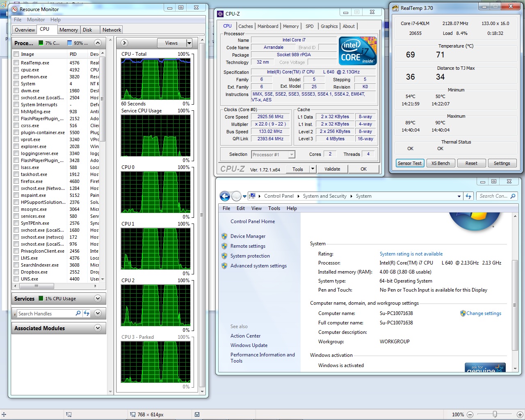Click the green CPU usage indicator in the Processes header
The width and height of the screenshot is (525, 420).
click(41, 43)
